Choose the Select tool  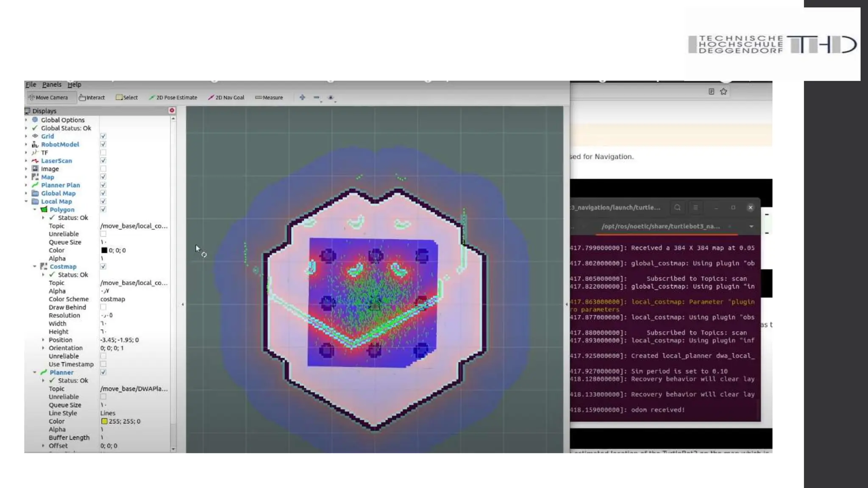coord(127,97)
